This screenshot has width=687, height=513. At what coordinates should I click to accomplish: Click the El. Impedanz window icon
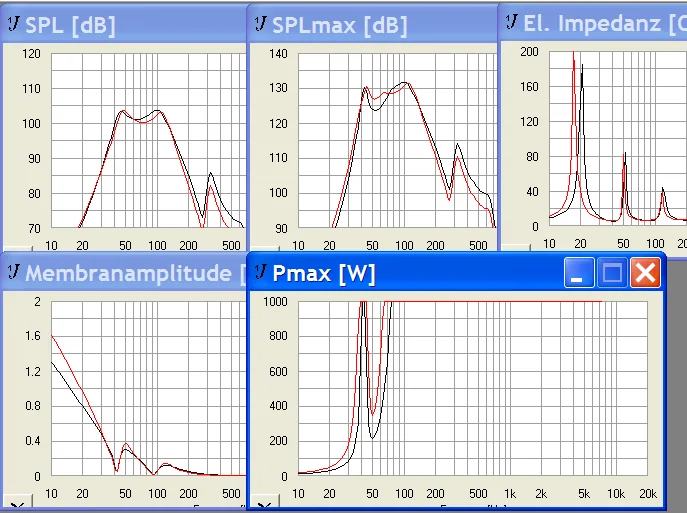click(x=511, y=21)
